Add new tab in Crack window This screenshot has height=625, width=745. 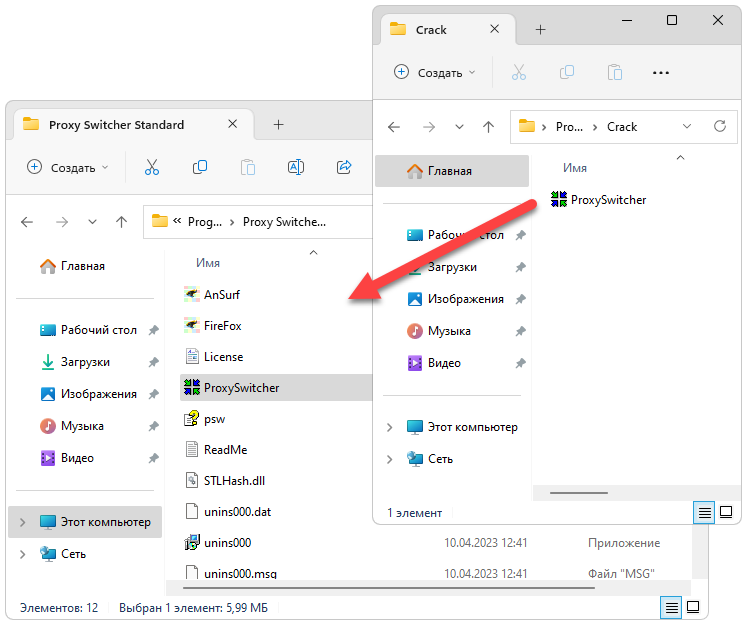tap(540, 29)
